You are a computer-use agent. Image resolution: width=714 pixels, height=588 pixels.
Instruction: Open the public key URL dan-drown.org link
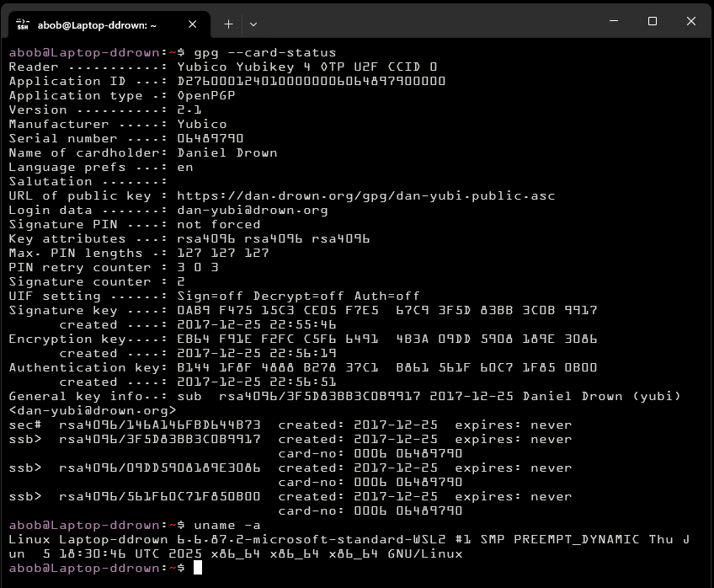coord(365,195)
